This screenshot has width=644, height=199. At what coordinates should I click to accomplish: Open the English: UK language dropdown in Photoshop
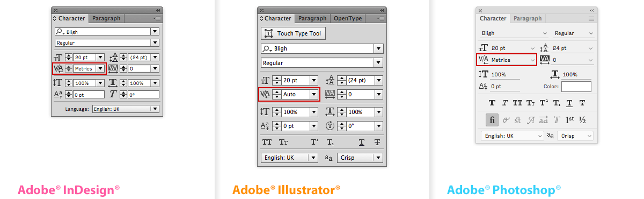click(x=513, y=136)
